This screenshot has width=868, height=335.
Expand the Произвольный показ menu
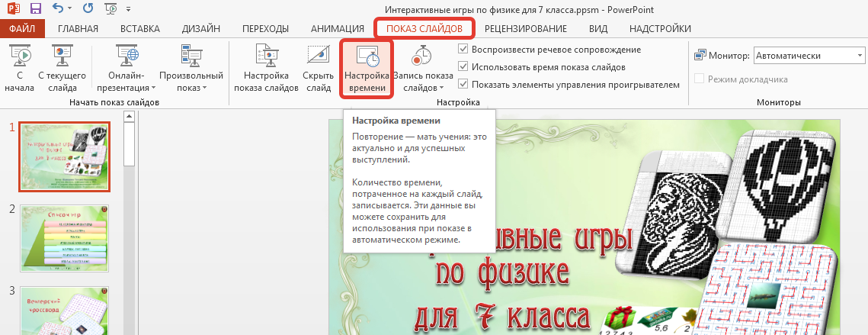coord(191,76)
